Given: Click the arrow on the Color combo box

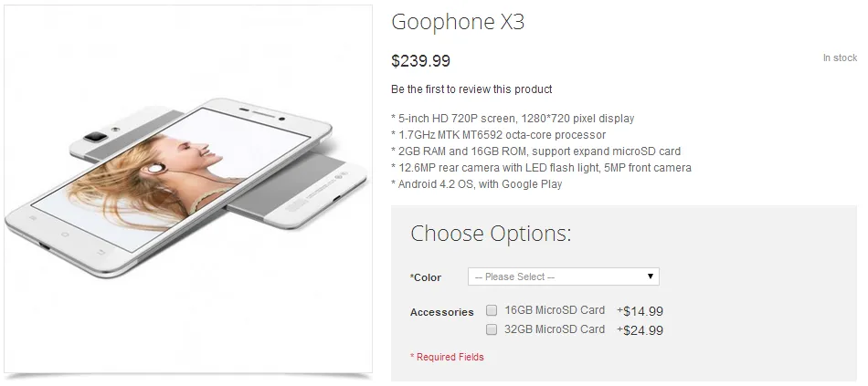Looking at the screenshot, I should click(x=650, y=276).
